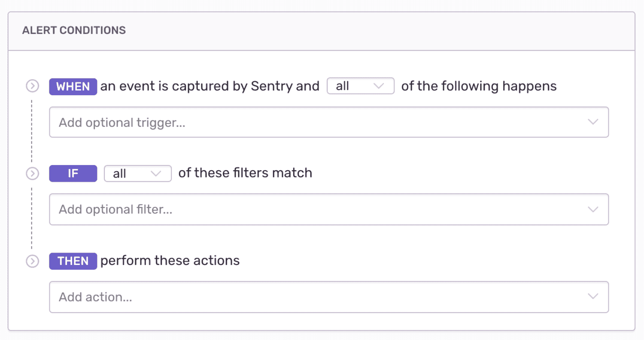Click the "perform these actions" label
The image size is (644, 340).
tap(170, 261)
